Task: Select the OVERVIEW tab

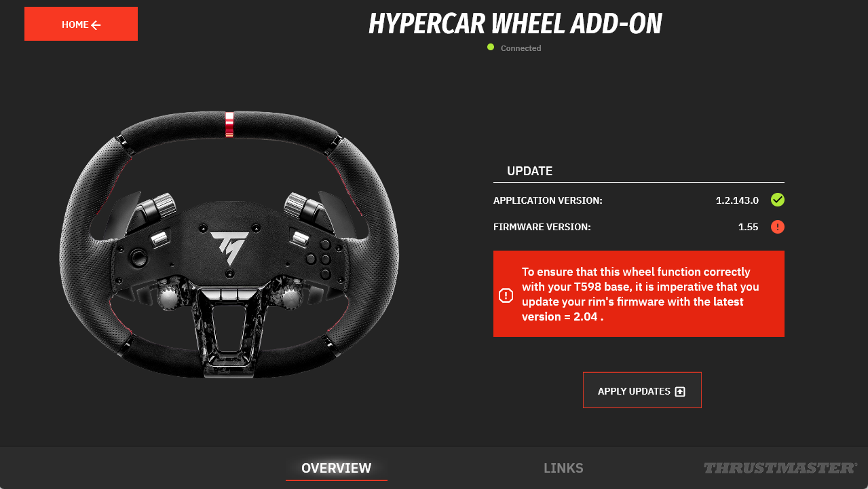Action: [337, 468]
